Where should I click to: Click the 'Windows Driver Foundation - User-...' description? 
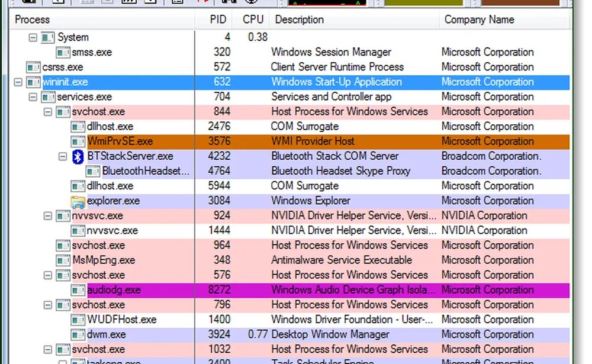click(352, 320)
